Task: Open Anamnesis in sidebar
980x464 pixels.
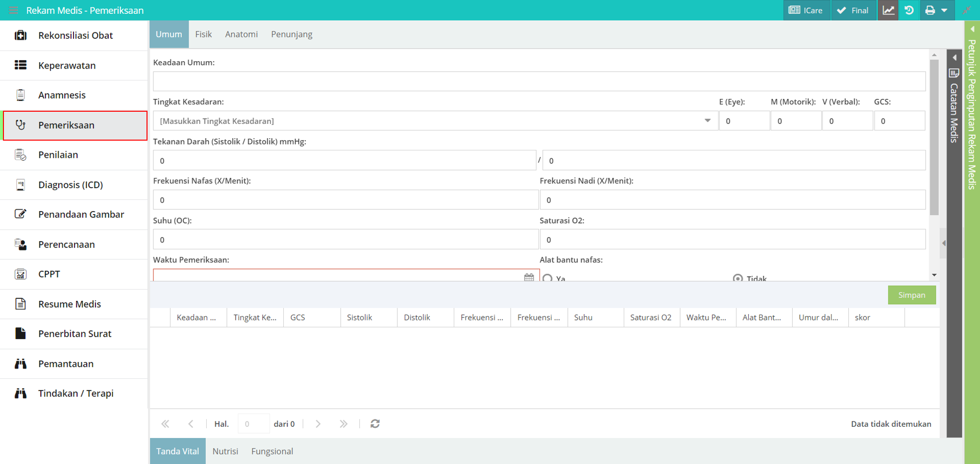Action: 74,95
